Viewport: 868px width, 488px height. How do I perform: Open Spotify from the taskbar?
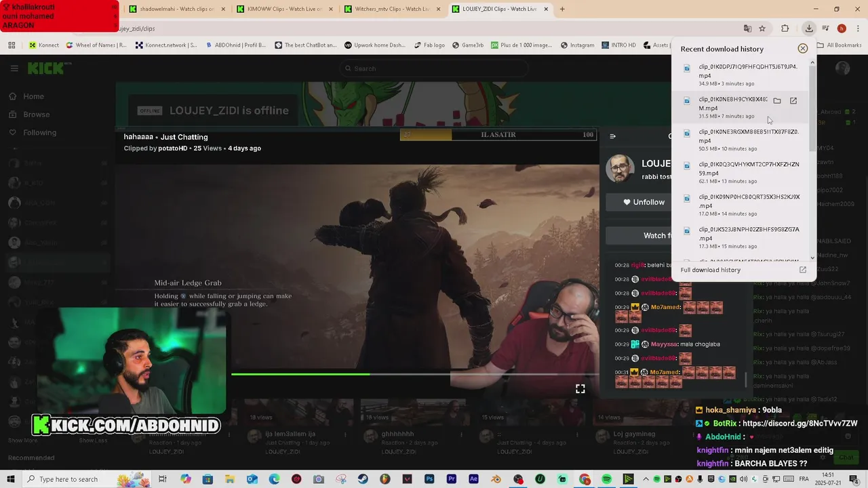coord(606,479)
